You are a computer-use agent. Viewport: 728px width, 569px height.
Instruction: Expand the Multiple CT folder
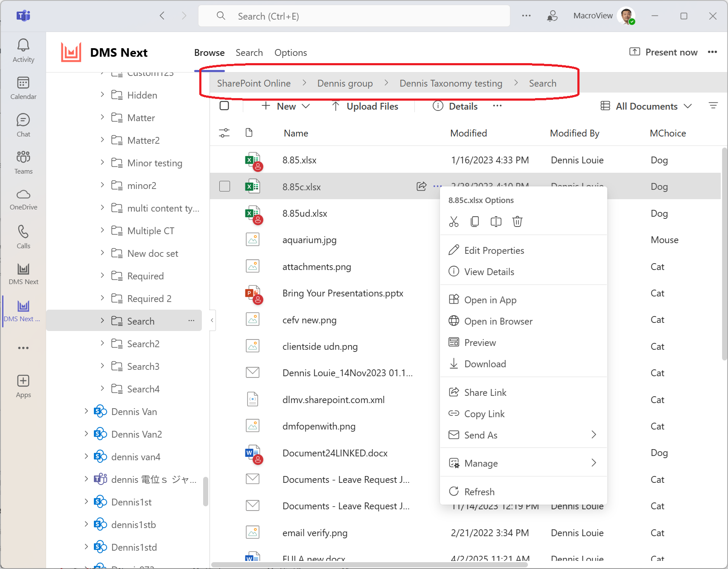tap(102, 230)
